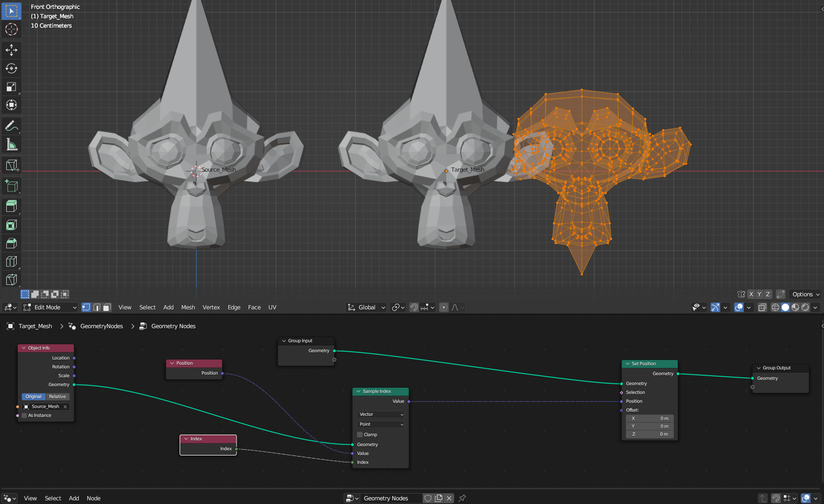Screen dimensions: 824x504
Task: Toggle X axis mirror
Action: (x=751, y=294)
